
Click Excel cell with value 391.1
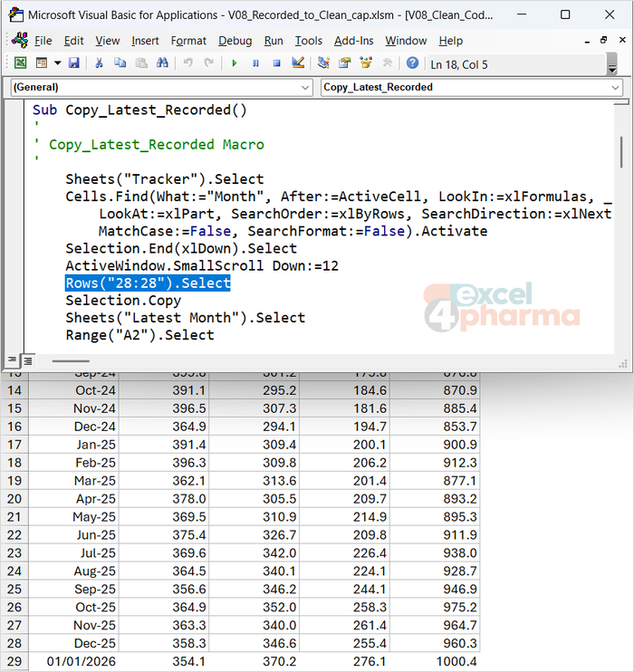tap(164, 390)
